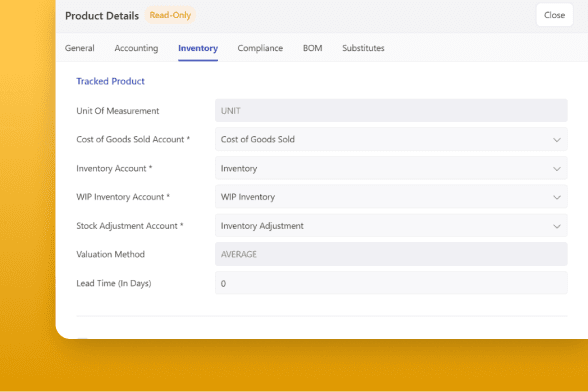Image resolution: width=588 pixels, height=392 pixels.
Task: Click the chevron arrow in WIP Inventory field
Action: (x=556, y=197)
